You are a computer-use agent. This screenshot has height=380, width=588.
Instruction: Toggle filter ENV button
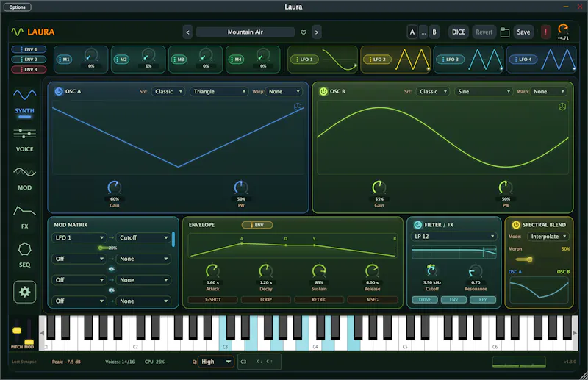click(x=453, y=300)
